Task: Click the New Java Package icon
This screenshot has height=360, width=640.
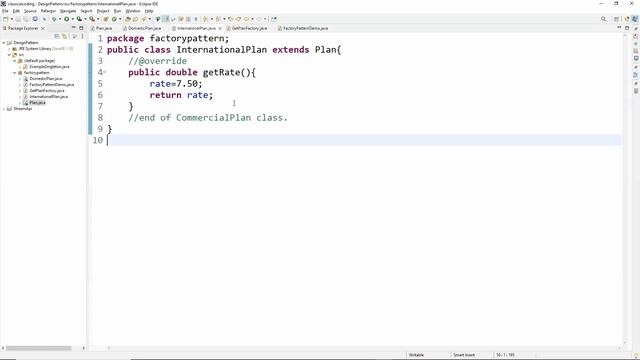Action: 105,19
